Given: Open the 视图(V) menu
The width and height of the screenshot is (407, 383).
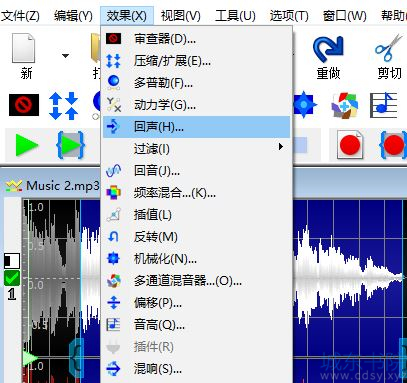Looking at the screenshot, I should click(x=180, y=16).
